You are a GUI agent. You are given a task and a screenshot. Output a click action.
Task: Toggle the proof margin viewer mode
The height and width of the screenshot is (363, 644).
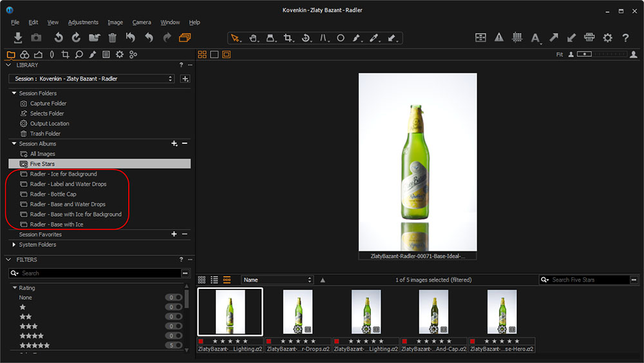pos(226,54)
